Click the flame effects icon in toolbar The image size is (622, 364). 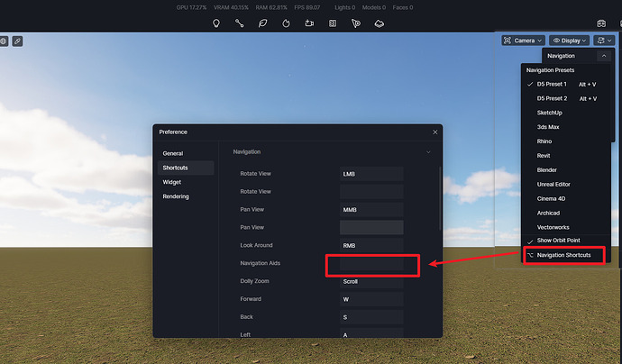[287, 23]
